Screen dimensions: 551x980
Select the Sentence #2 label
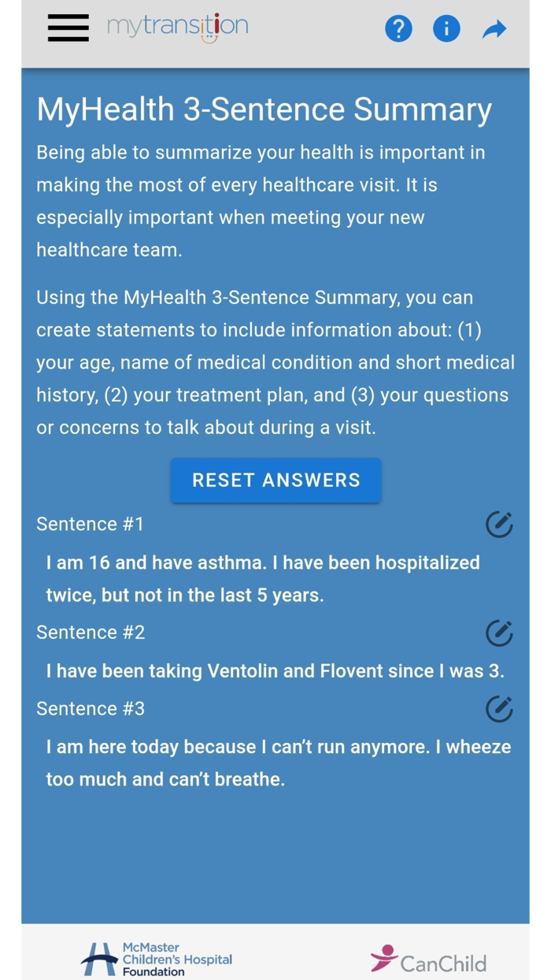pos(89,633)
